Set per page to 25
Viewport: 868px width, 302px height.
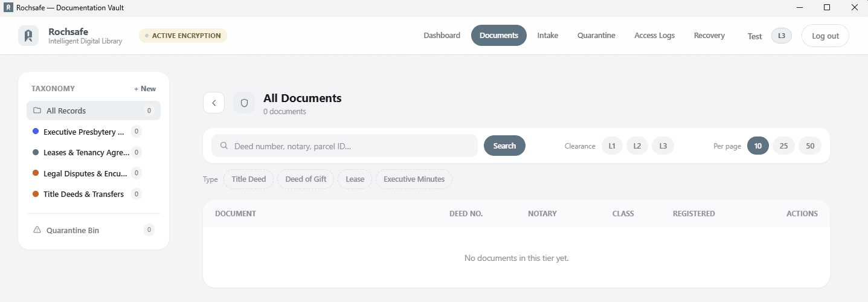(x=783, y=146)
